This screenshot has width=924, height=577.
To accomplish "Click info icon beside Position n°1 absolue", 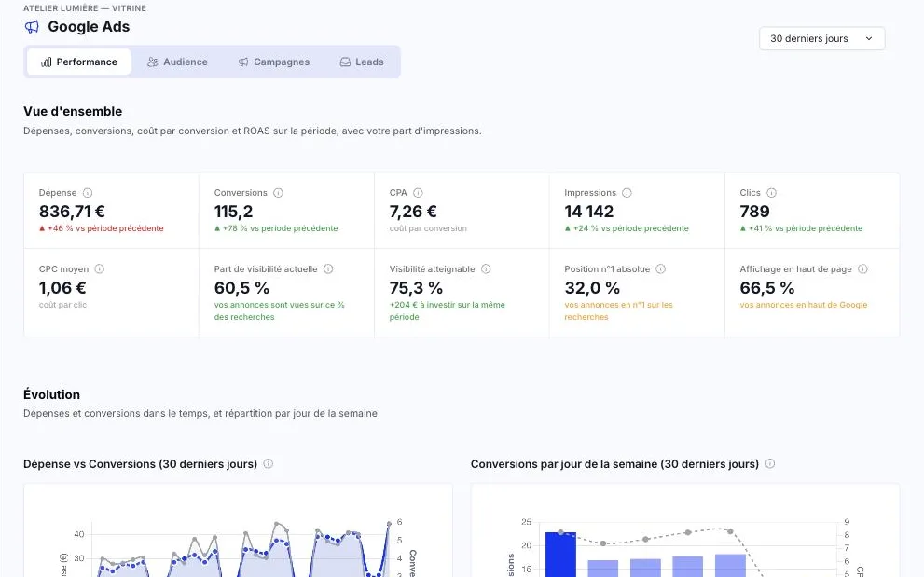I will click(660, 268).
